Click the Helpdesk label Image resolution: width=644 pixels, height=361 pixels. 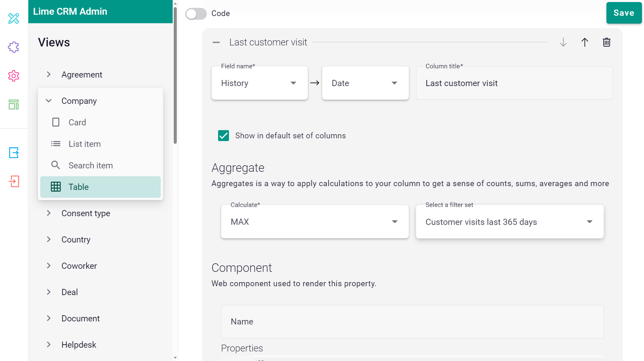pyautogui.click(x=79, y=345)
